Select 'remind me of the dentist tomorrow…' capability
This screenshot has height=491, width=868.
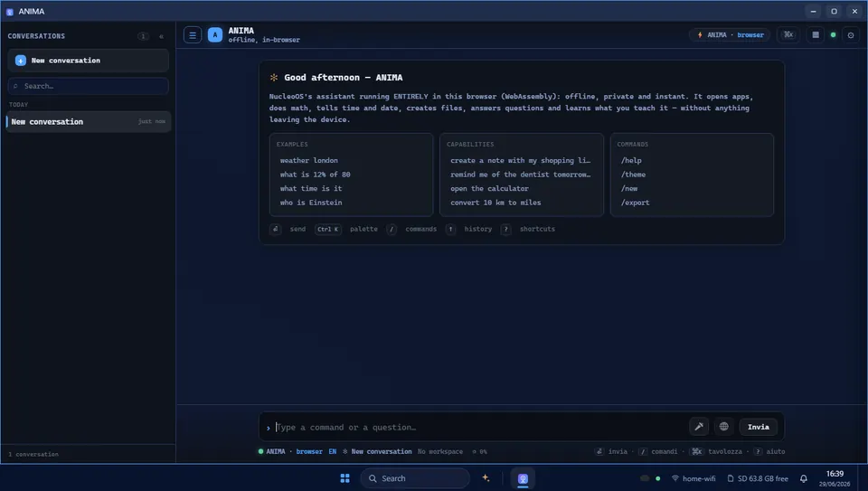[x=521, y=175]
